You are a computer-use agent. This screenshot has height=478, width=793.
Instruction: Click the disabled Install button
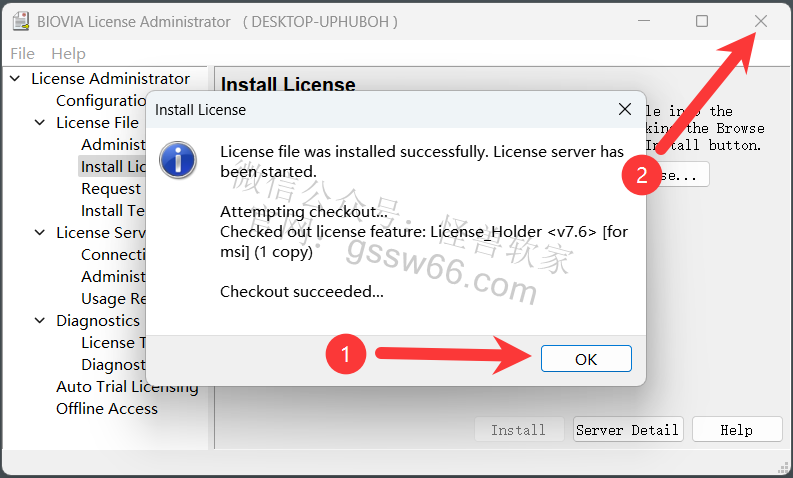(x=519, y=429)
